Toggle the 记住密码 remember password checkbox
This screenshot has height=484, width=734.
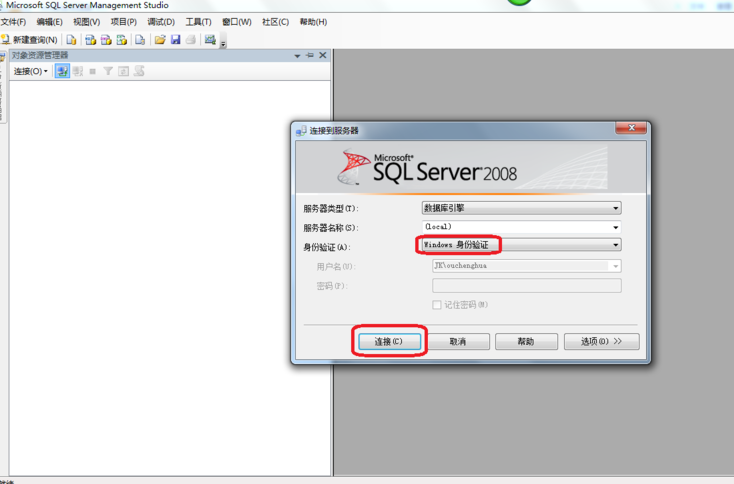tap(437, 305)
